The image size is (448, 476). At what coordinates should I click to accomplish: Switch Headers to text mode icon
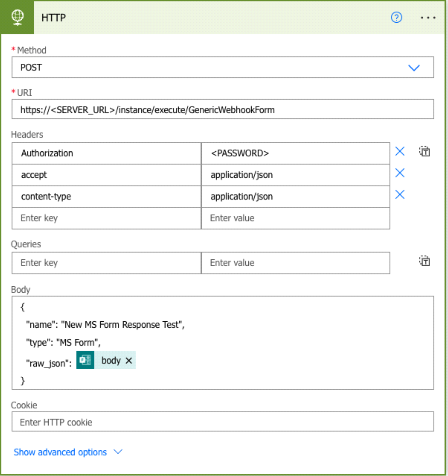coord(424,151)
